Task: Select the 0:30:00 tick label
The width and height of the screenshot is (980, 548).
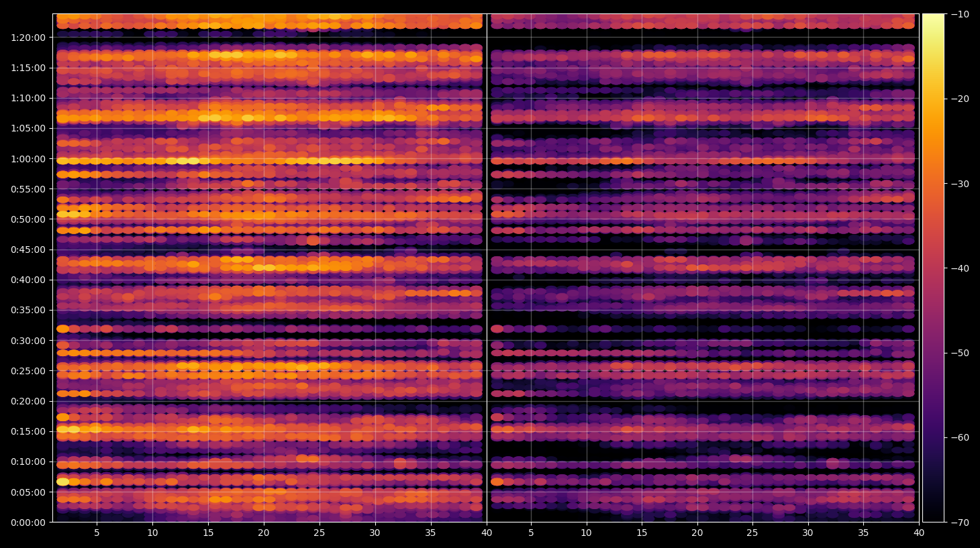Action: (x=28, y=341)
